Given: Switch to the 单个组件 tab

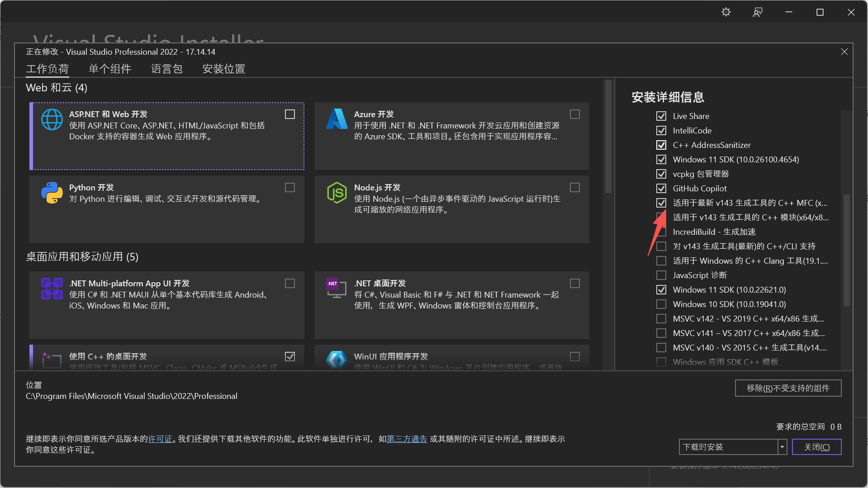Looking at the screenshot, I should 110,69.
